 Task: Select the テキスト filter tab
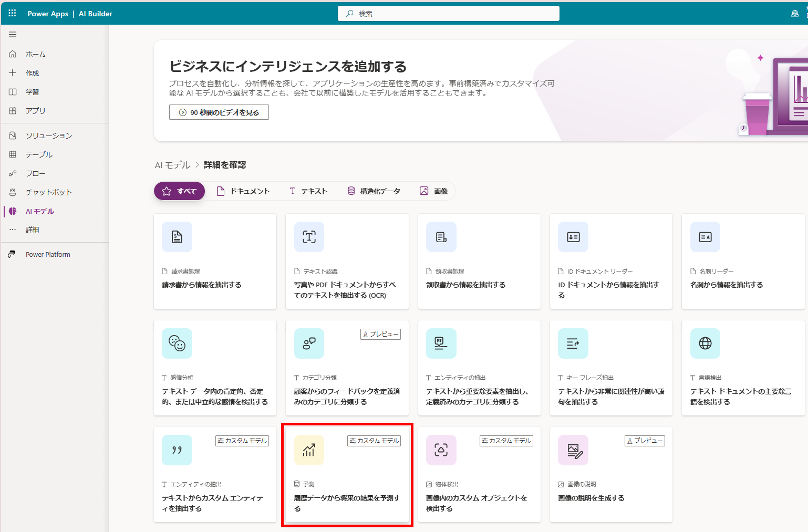point(308,191)
